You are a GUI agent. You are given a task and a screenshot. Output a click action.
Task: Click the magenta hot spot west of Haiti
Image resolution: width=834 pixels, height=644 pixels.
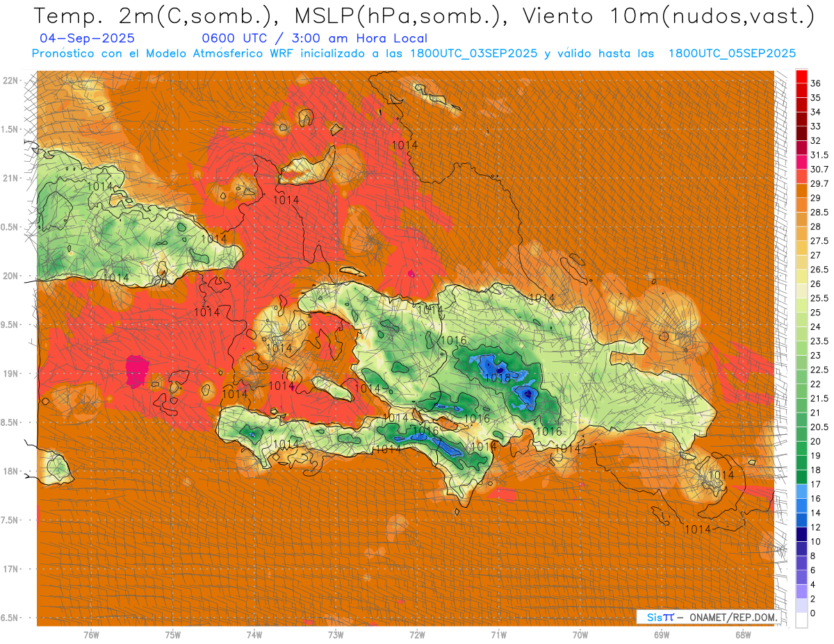pyautogui.click(x=138, y=370)
